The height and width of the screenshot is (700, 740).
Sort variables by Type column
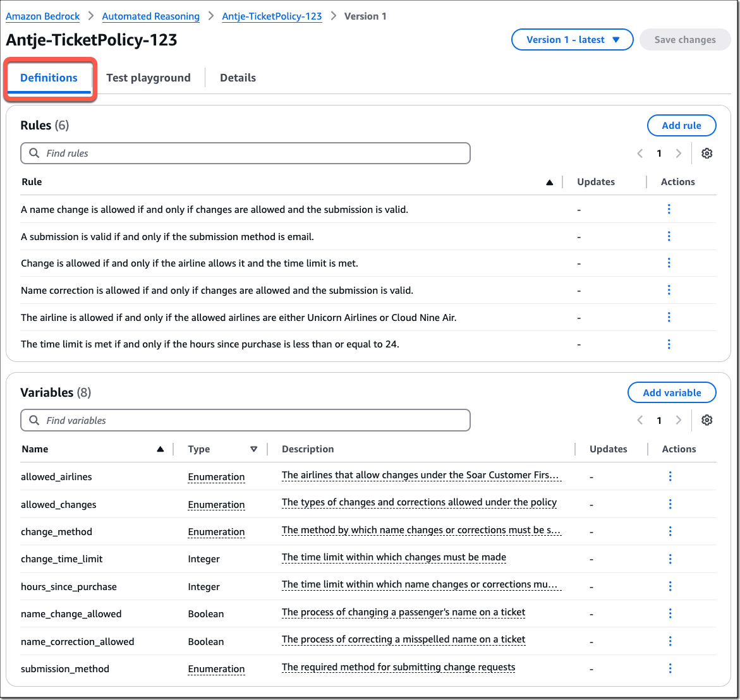click(253, 450)
